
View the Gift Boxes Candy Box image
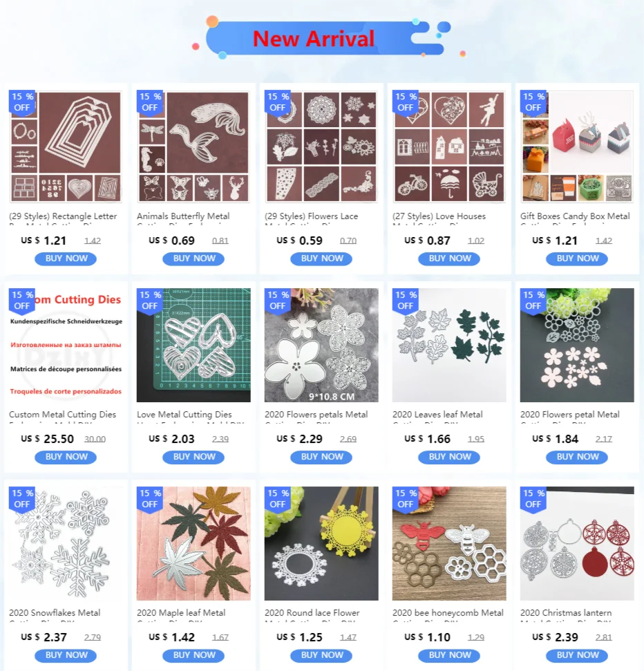coord(577,146)
